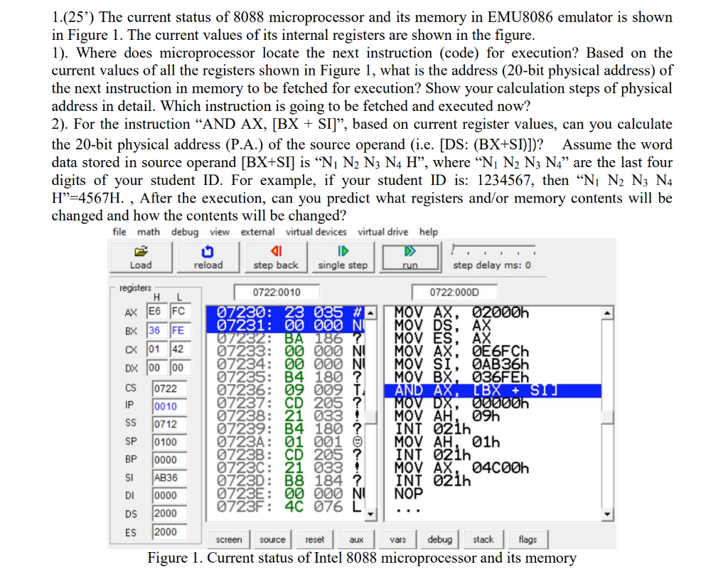Open the flags panel
728x582 pixels.
click(x=528, y=539)
